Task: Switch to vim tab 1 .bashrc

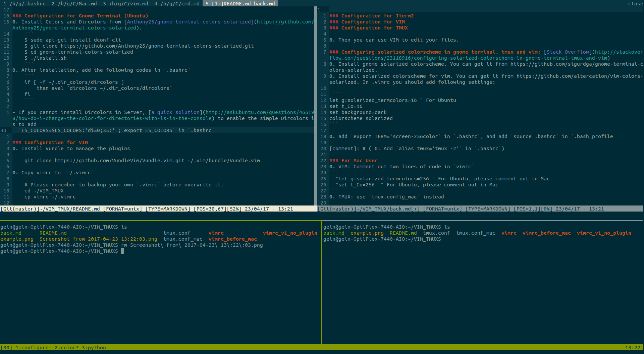Action: click(x=24, y=3)
